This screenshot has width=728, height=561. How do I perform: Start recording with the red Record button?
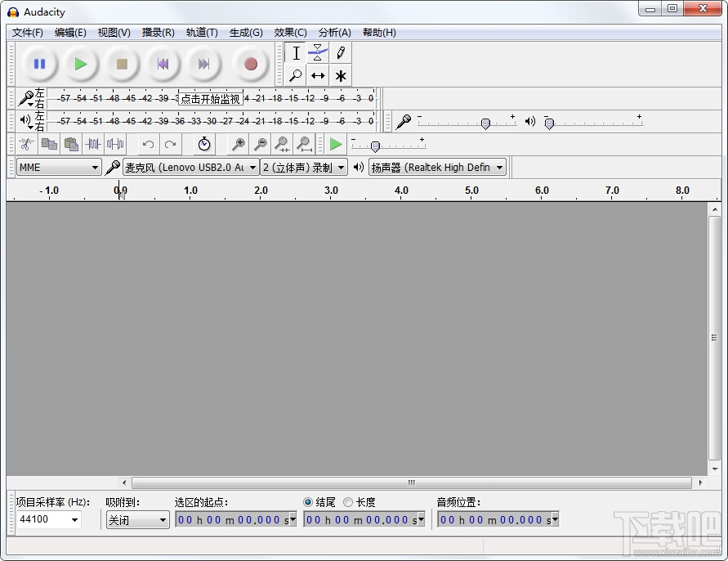tap(251, 64)
